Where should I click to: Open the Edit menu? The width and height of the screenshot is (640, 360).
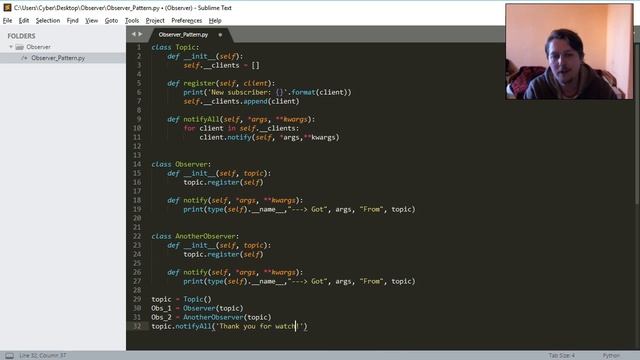point(24,20)
